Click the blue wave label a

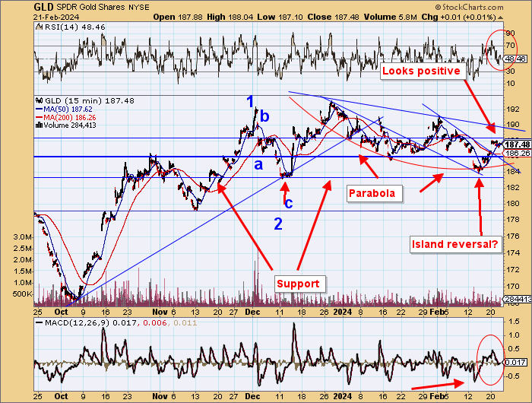[258, 165]
